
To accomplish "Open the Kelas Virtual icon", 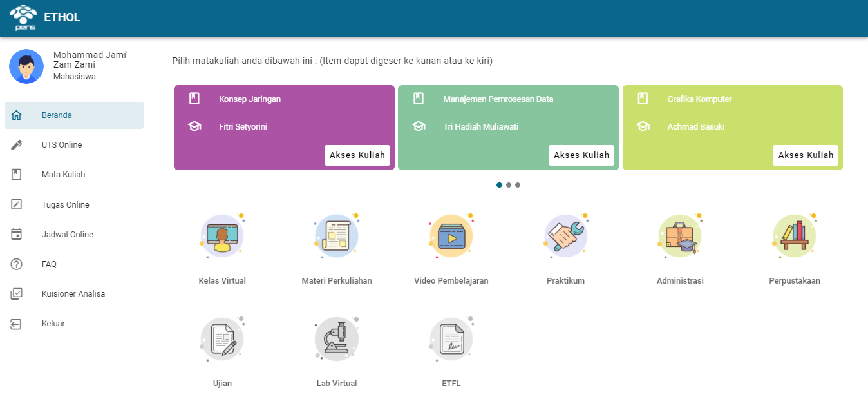I will click(222, 236).
